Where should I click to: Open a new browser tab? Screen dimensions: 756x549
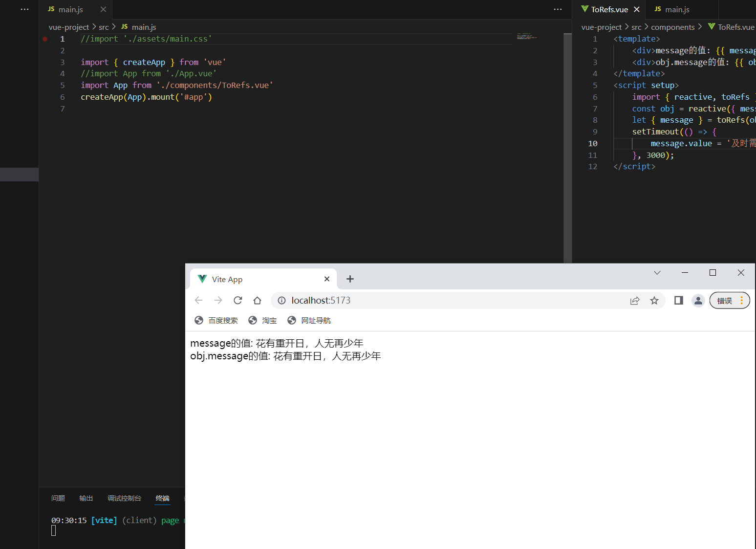point(350,279)
